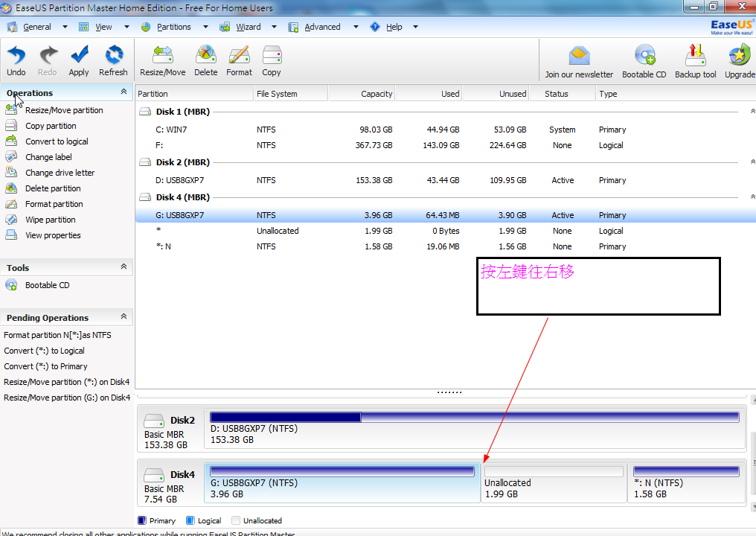The image size is (756, 536).
Task: Click the View properties link
Action: click(x=53, y=235)
